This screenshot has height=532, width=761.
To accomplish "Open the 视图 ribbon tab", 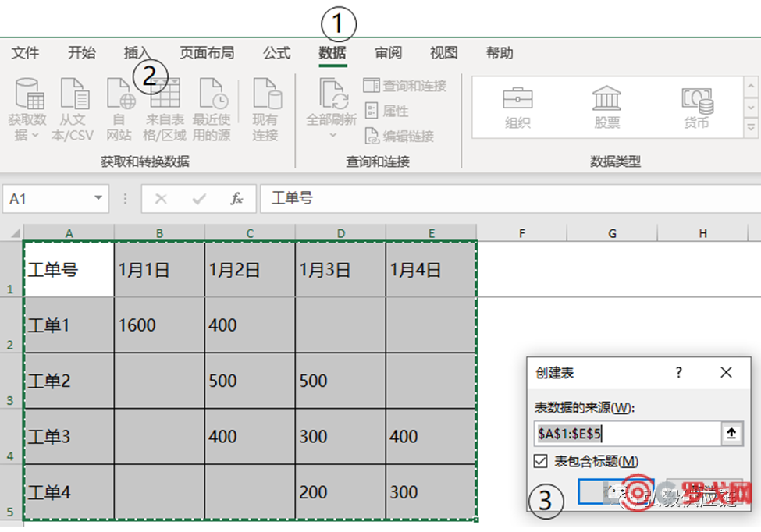I will tap(443, 53).
